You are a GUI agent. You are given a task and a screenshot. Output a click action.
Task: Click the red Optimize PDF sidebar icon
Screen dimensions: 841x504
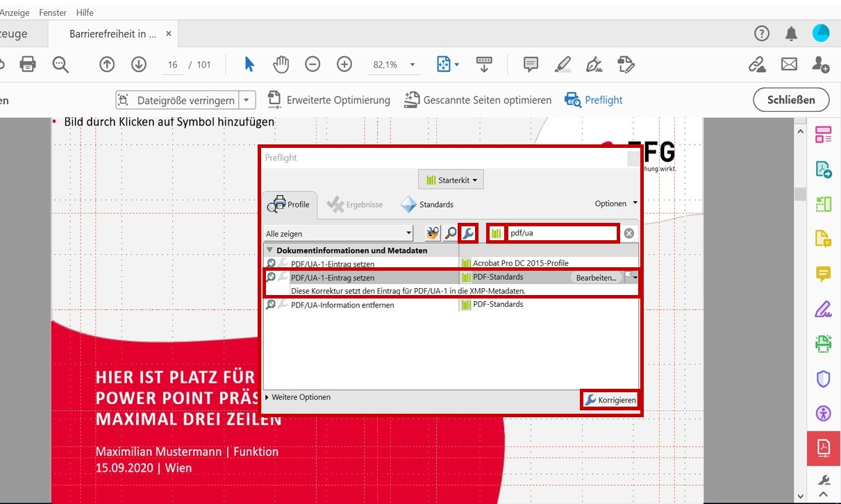coord(824,448)
